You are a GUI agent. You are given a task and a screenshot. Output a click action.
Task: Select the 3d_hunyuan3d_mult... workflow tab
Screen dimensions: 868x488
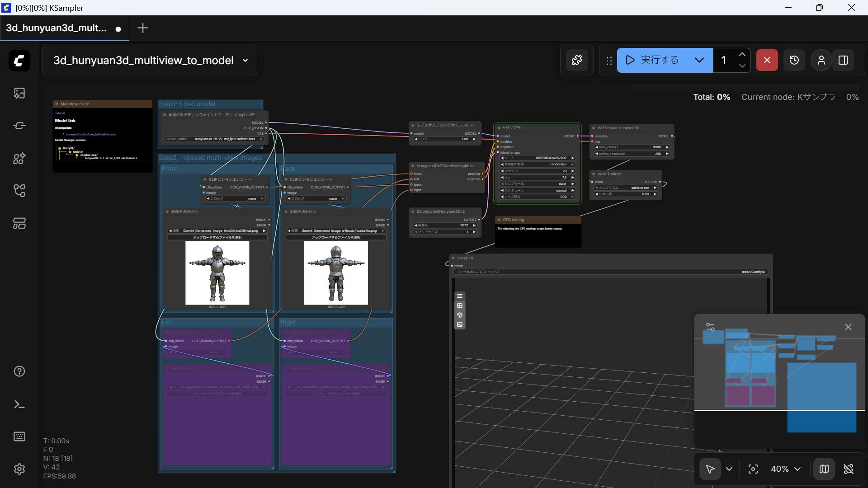tap(57, 28)
